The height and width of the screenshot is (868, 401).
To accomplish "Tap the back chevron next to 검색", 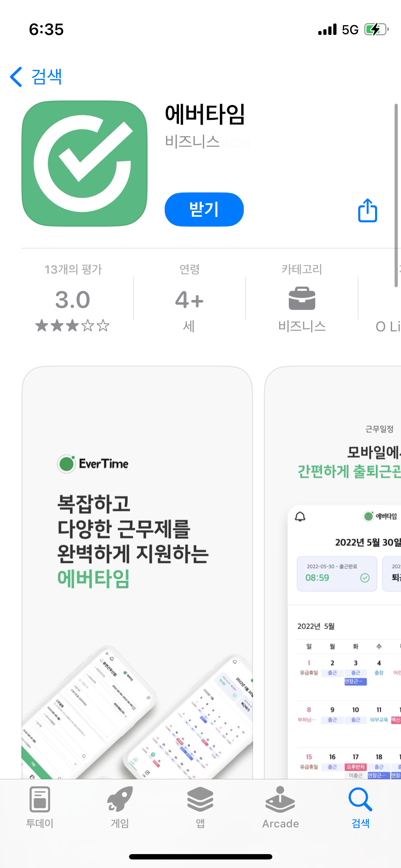I will point(16,77).
